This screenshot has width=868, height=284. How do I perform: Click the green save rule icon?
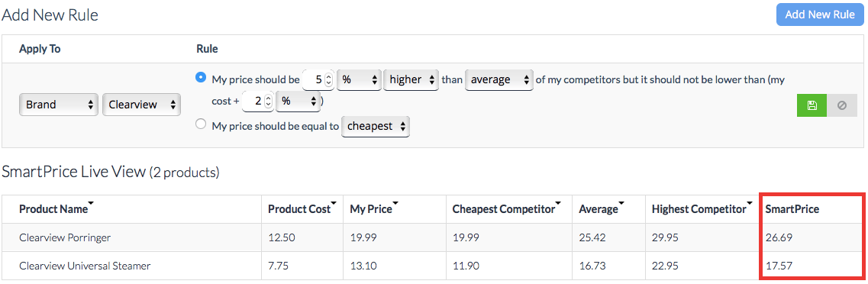[x=812, y=105]
